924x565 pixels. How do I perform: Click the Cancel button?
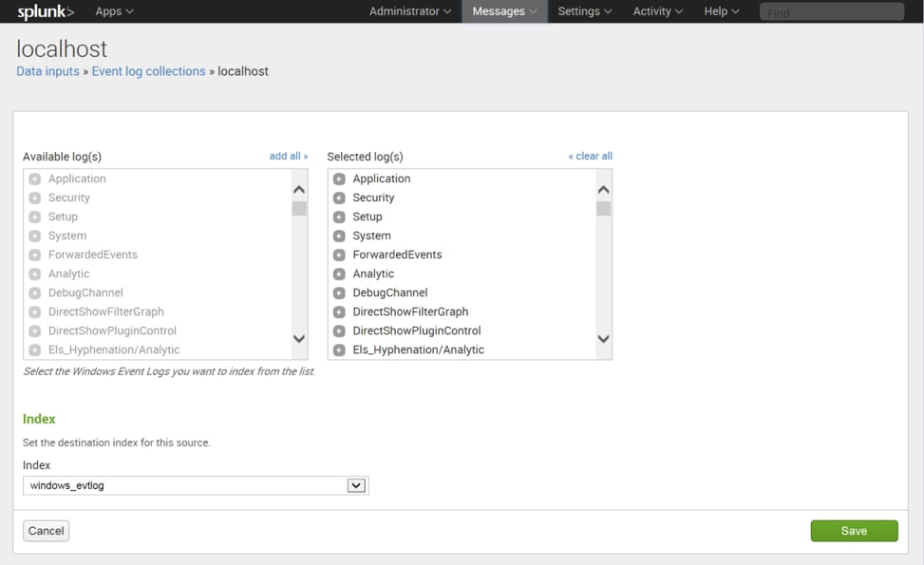pyautogui.click(x=46, y=531)
